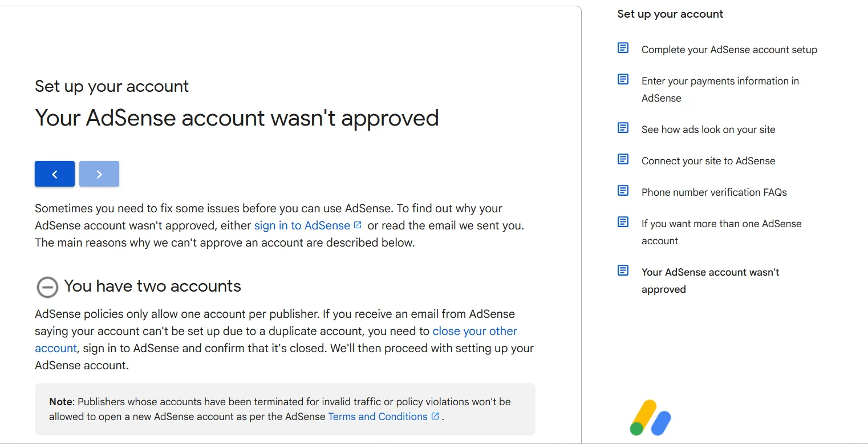868x444 pixels.
Task: Click the document icon beside Connect your site to AdSense
Action: (x=623, y=159)
